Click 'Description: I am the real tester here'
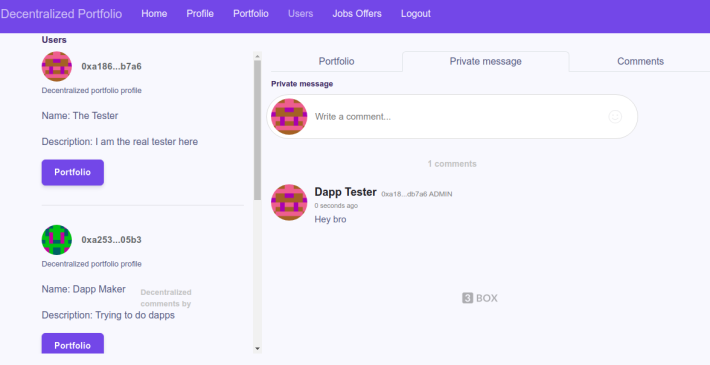710x365 pixels. tap(120, 142)
